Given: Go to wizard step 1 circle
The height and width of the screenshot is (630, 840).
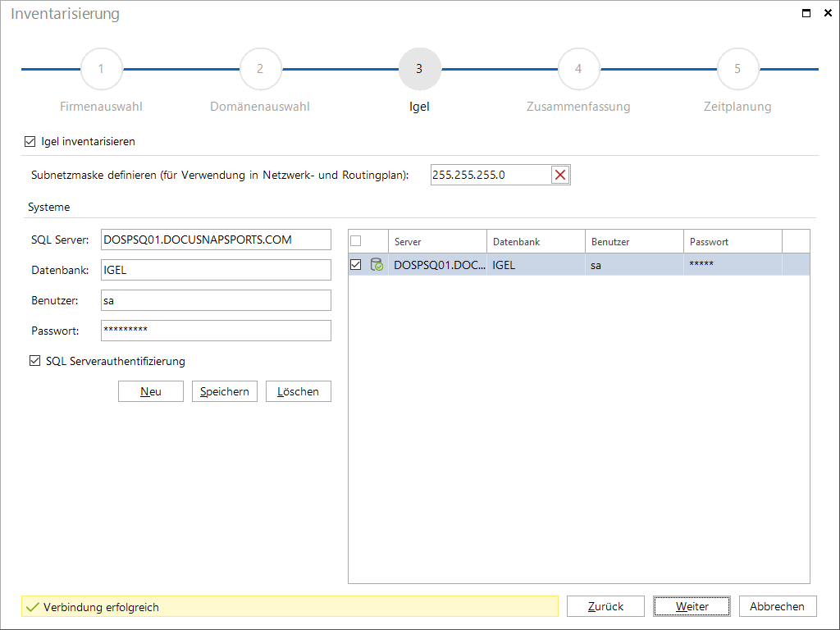Looking at the screenshot, I should click(x=101, y=69).
